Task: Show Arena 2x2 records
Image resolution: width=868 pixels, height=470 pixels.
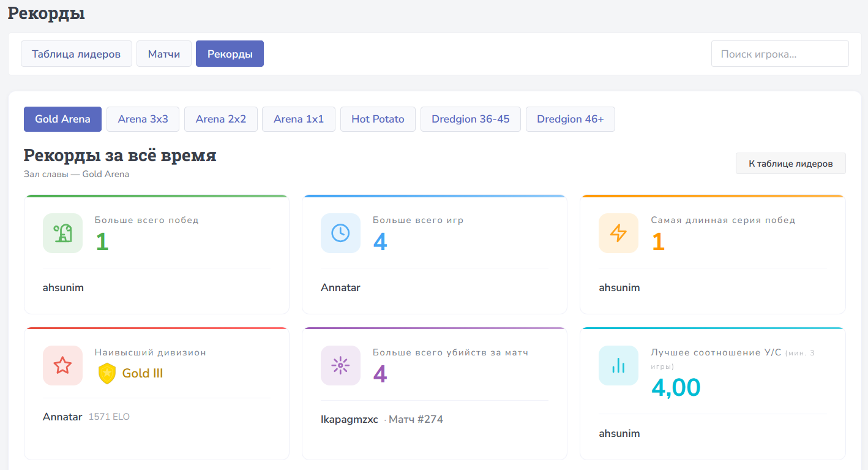Action: [220, 119]
